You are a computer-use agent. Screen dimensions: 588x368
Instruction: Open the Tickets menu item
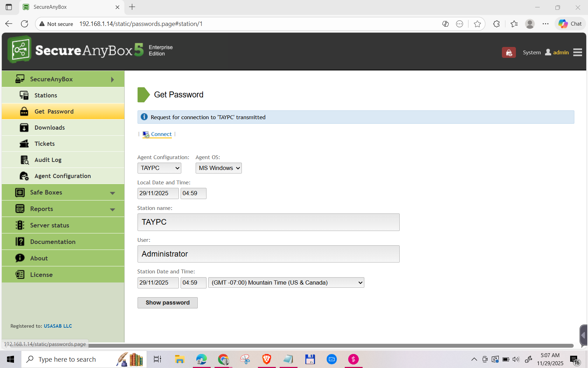coord(63,144)
